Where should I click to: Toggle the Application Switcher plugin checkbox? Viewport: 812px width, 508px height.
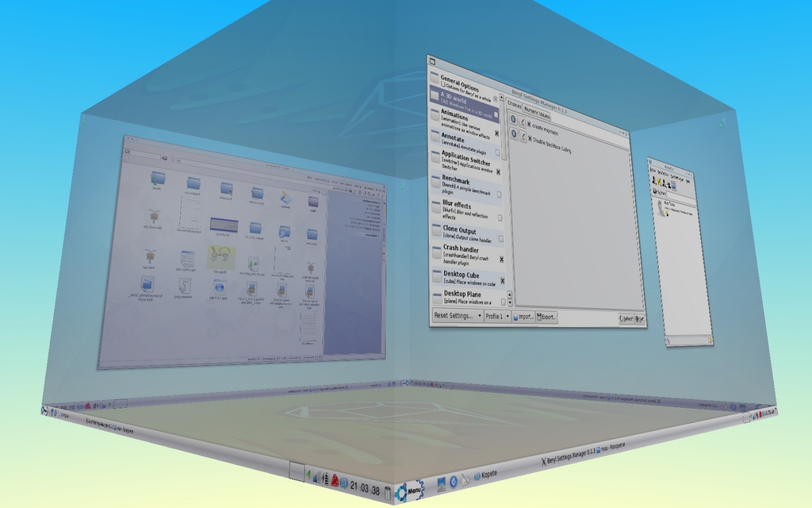pos(498,171)
